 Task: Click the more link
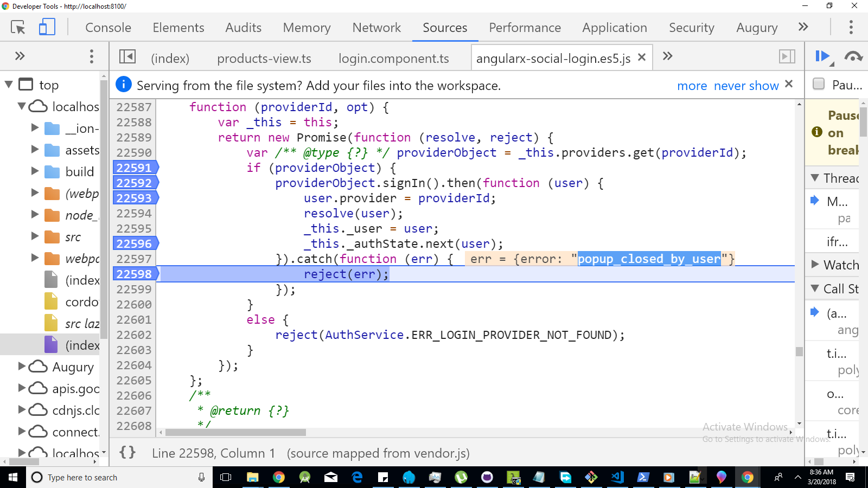[692, 85]
